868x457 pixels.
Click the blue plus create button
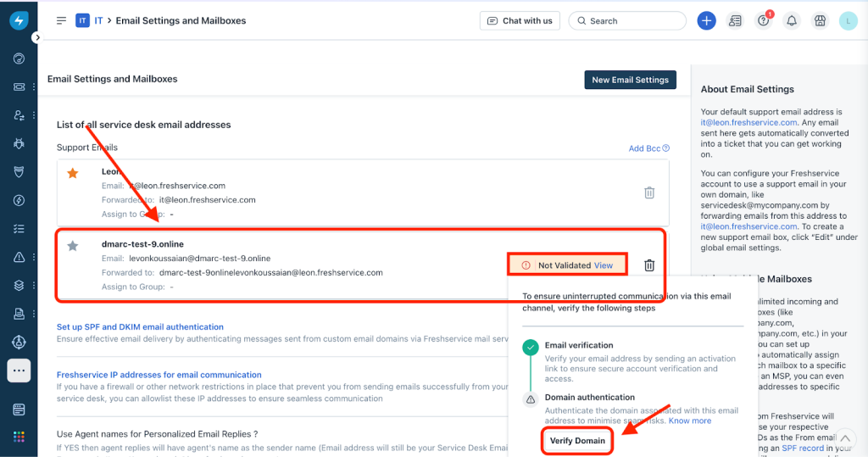[x=706, y=20]
